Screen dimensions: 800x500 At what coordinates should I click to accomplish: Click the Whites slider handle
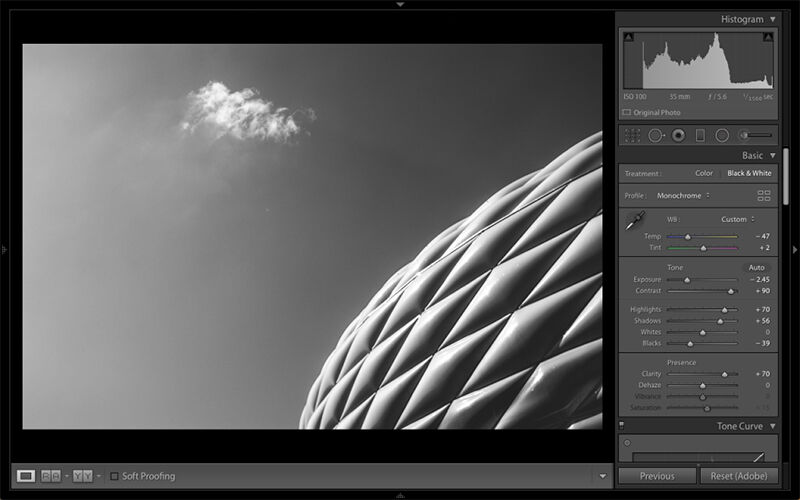(703, 333)
